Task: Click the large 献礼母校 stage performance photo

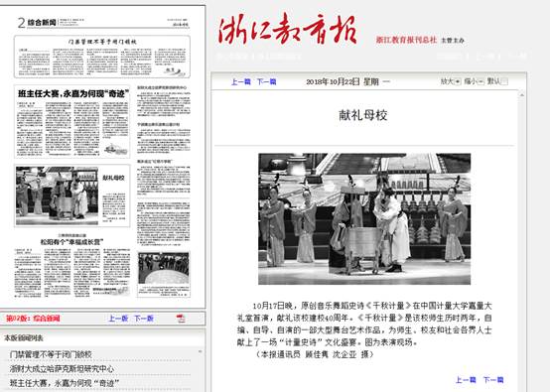Action: 364,218
